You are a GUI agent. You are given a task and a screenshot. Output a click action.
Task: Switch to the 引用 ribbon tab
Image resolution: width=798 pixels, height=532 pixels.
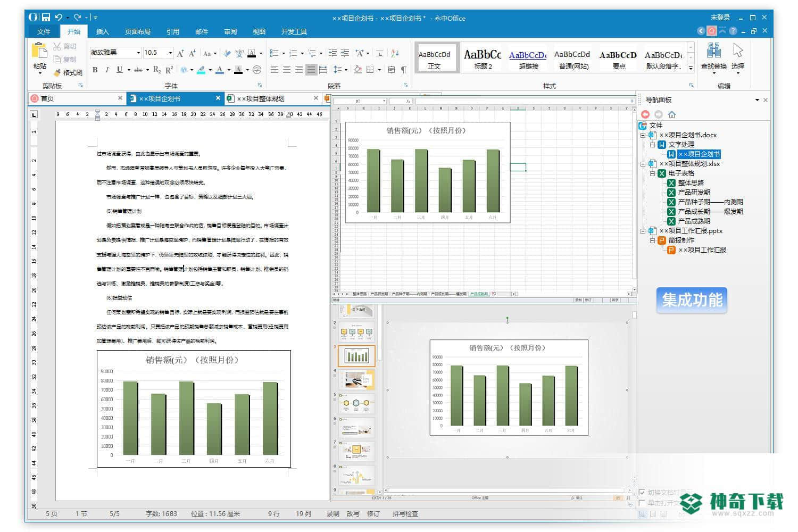173,31
